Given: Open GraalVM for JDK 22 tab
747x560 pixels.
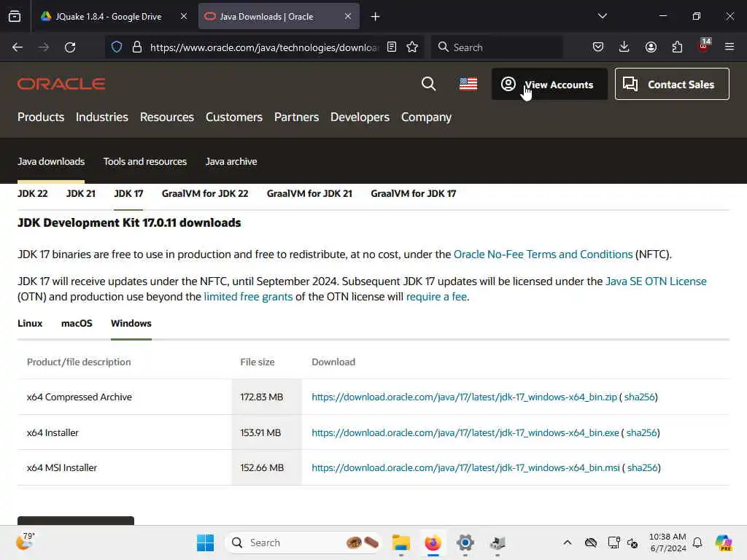Looking at the screenshot, I should click(x=205, y=193).
